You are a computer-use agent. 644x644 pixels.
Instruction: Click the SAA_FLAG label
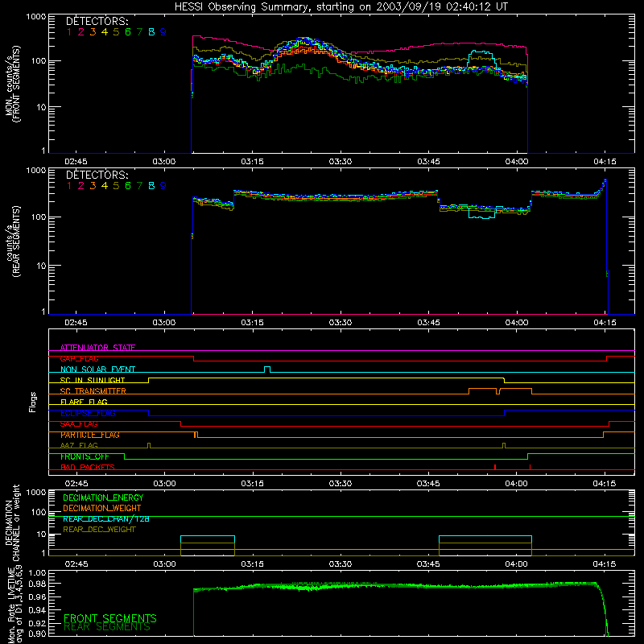(x=79, y=424)
